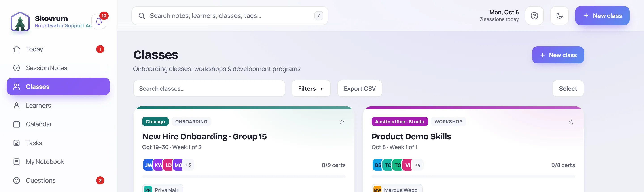Image resolution: width=644 pixels, height=192 pixels.
Task: Expand the Filters dropdown
Action: (x=311, y=88)
